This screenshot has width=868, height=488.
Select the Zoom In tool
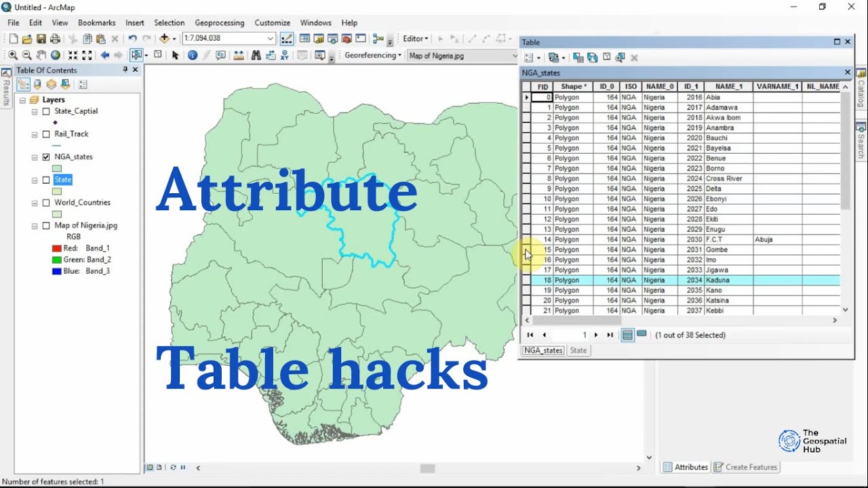(13, 56)
